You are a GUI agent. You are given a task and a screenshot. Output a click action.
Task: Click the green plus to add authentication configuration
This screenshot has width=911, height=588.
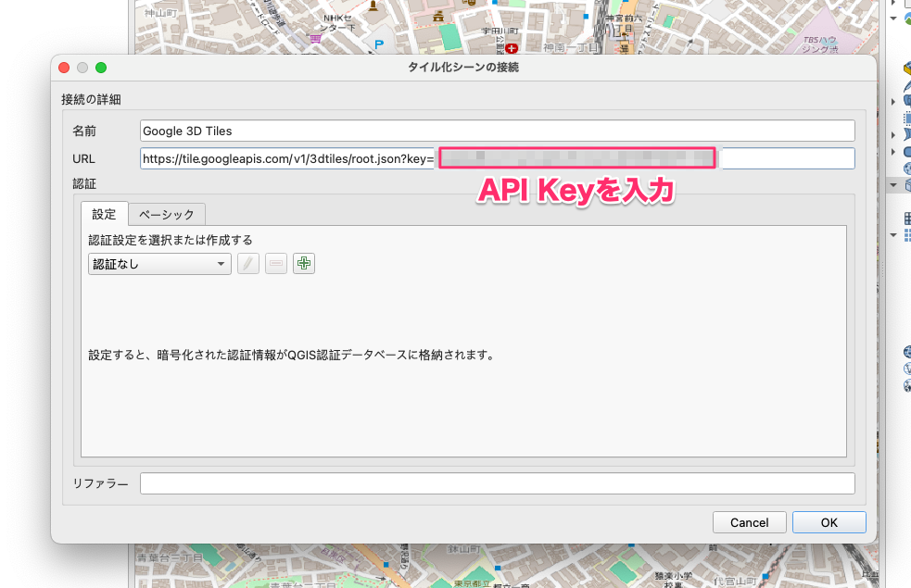(303, 264)
